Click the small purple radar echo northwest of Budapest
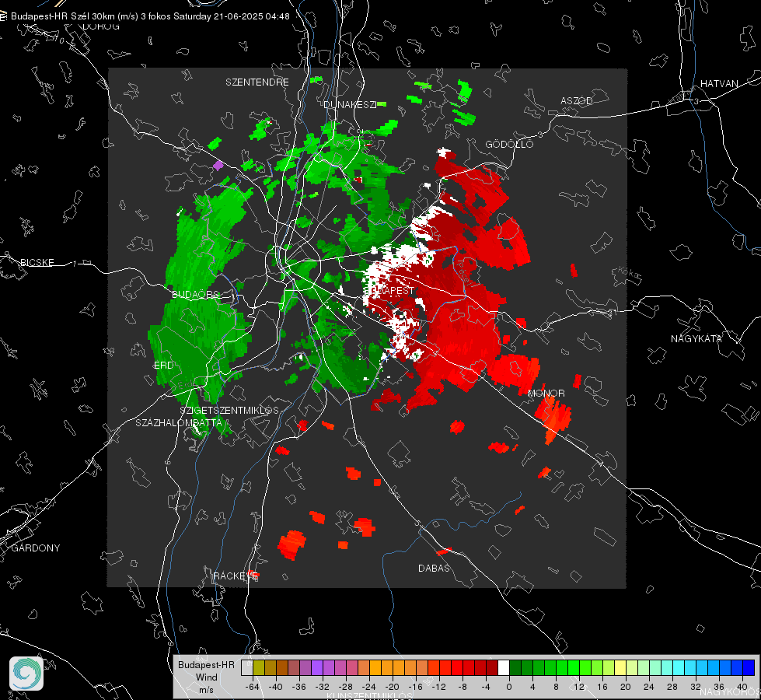 click(x=218, y=165)
